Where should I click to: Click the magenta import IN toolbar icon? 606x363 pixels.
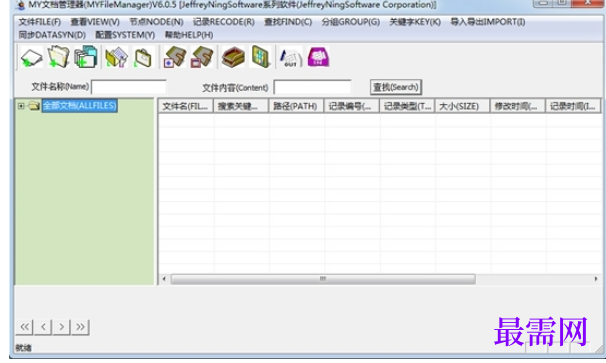click(318, 57)
